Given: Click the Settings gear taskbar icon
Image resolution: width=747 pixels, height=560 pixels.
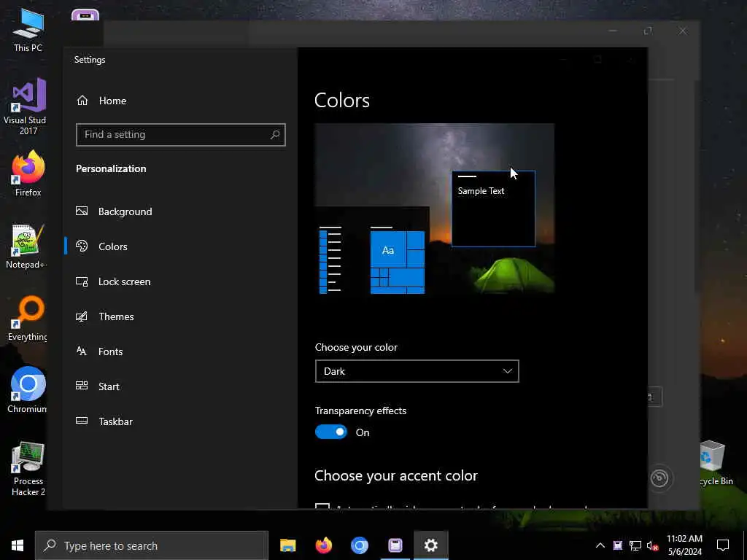Looking at the screenshot, I should click(430, 545).
